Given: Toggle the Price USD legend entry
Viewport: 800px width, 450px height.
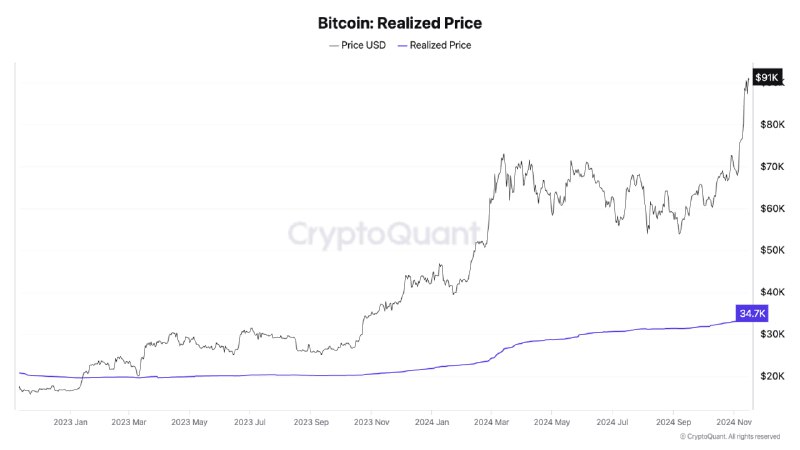Looking at the screenshot, I should click(358, 45).
